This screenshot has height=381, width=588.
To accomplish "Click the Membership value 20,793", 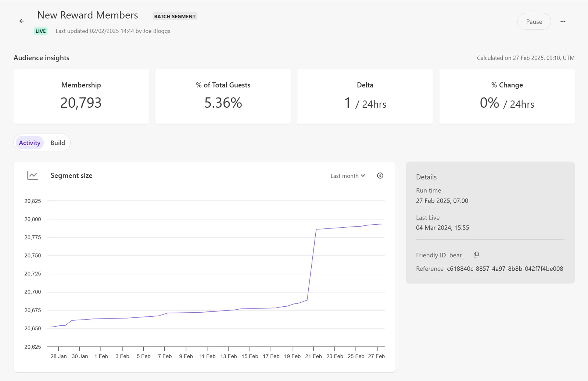I will tap(81, 103).
